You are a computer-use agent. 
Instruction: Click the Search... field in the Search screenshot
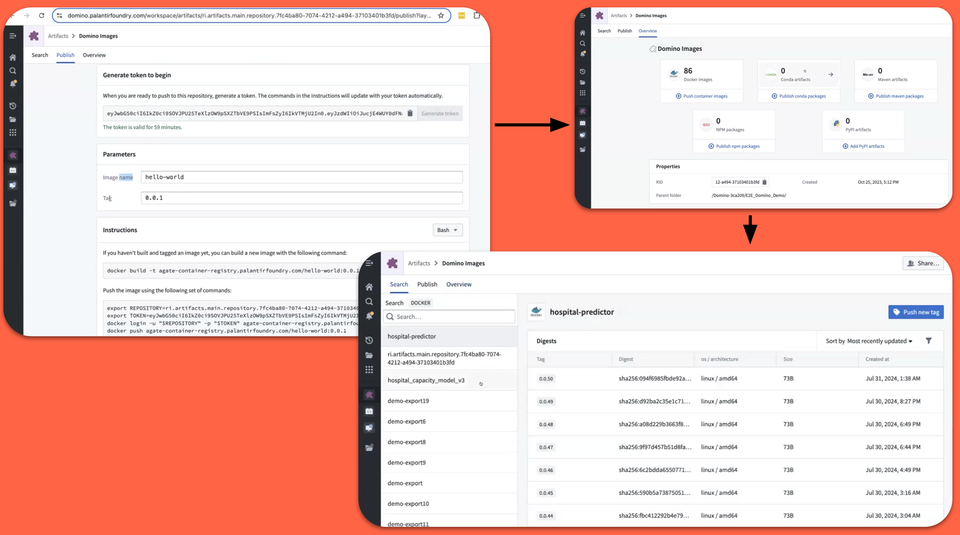pyautogui.click(x=449, y=316)
